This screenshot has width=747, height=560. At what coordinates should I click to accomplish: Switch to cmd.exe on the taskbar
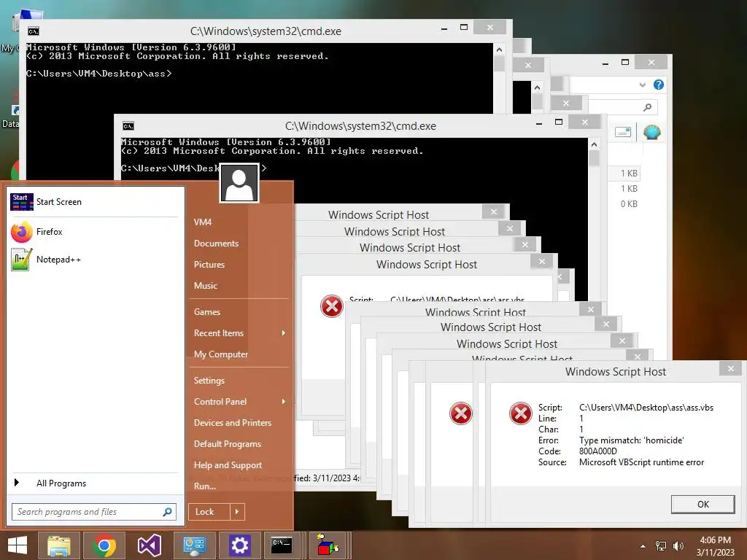282,544
